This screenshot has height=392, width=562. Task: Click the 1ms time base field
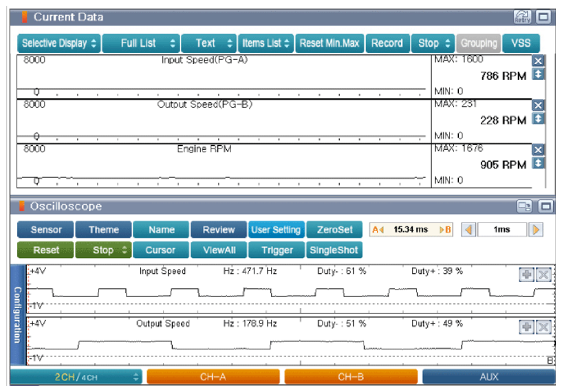tap(501, 229)
